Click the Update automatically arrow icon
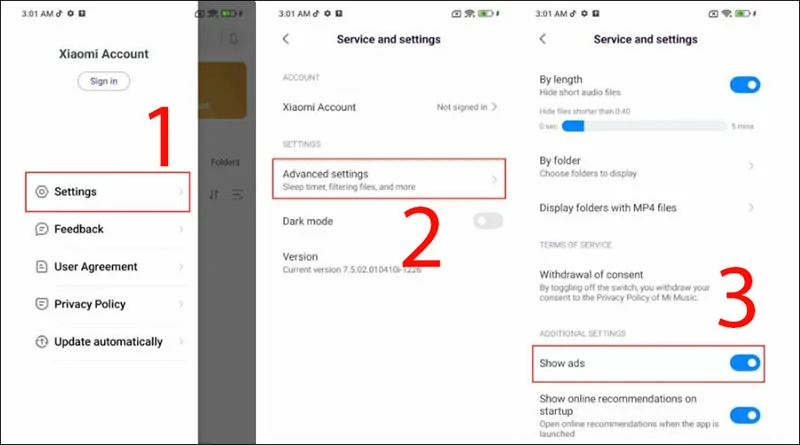The image size is (800, 445). coord(42,341)
